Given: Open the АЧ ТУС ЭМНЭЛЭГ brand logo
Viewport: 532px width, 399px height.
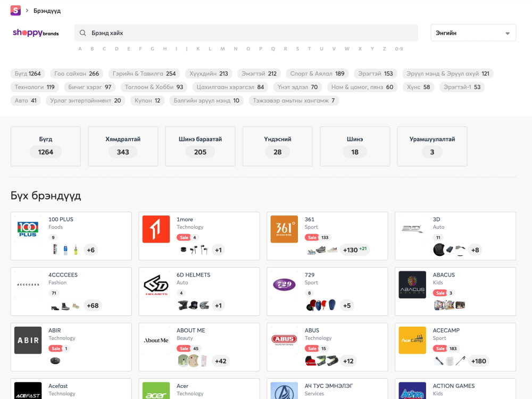Looking at the screenshot, I should coord(284,390).
